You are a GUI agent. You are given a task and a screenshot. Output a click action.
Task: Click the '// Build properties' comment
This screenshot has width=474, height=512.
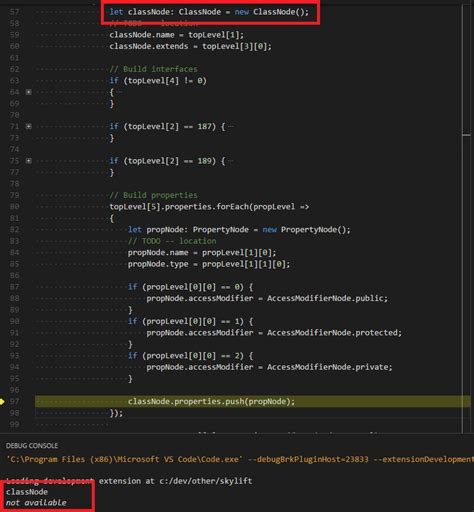click(x=154, y=195)
